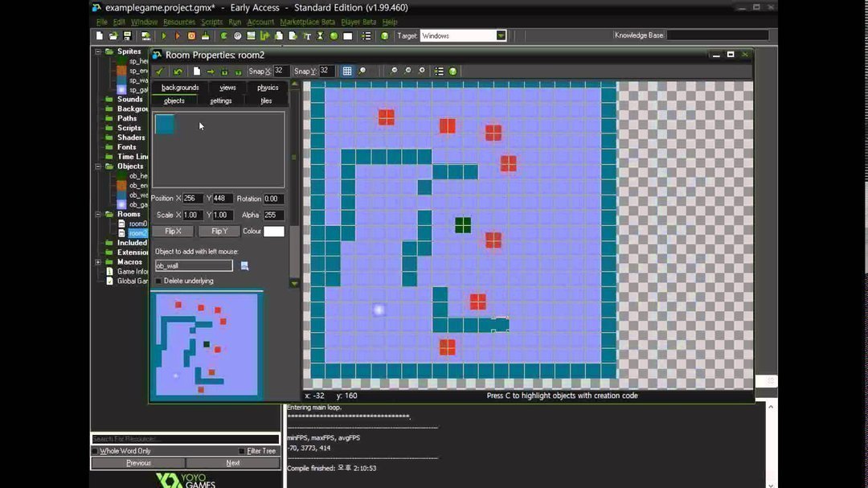Create a new sound (speaker icon)
Screen dimensions: 868x488
[x=237, y=36]
